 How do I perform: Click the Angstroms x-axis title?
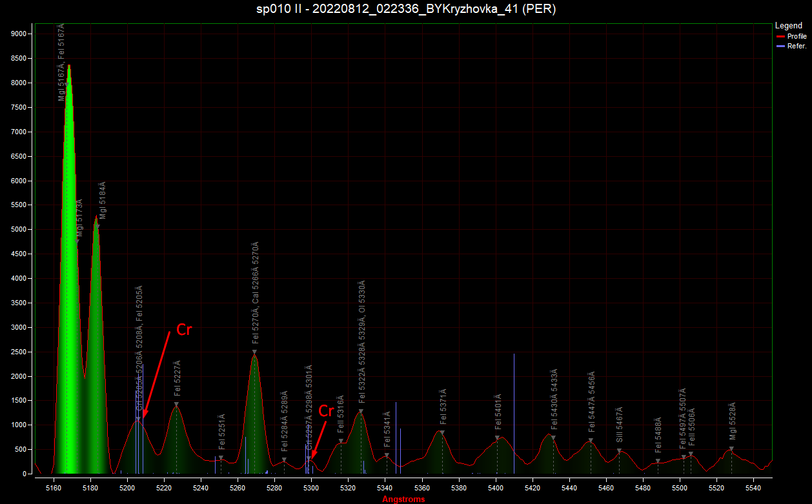[x=403, y=499]
